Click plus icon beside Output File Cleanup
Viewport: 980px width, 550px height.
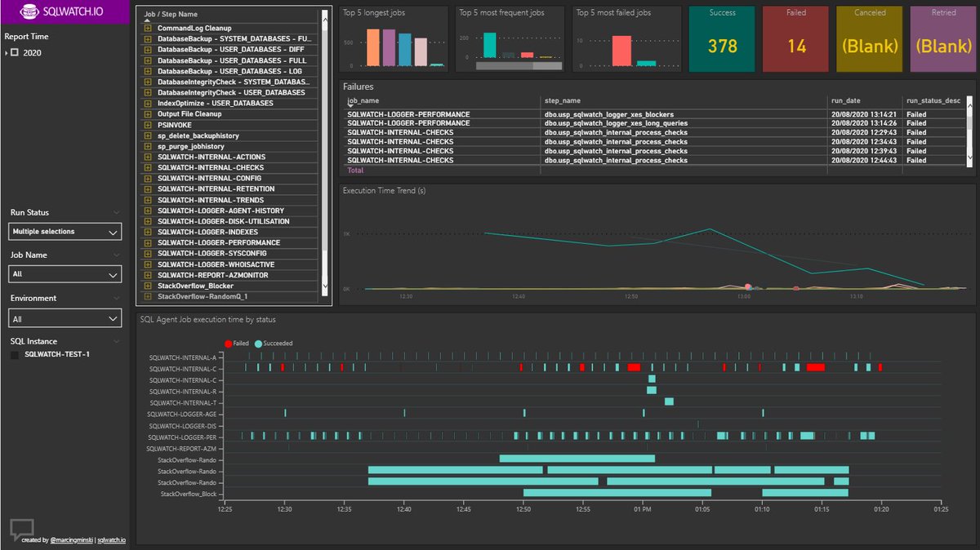tap(148, 114)
